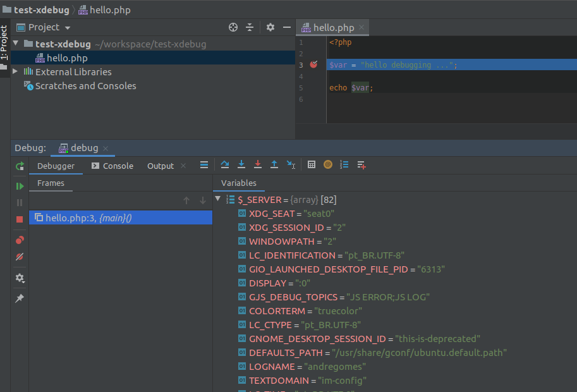Open the Evaluate Expression calculator
Image resolution: width=577 pixels, height=392 pixels.
click(311, 164)
